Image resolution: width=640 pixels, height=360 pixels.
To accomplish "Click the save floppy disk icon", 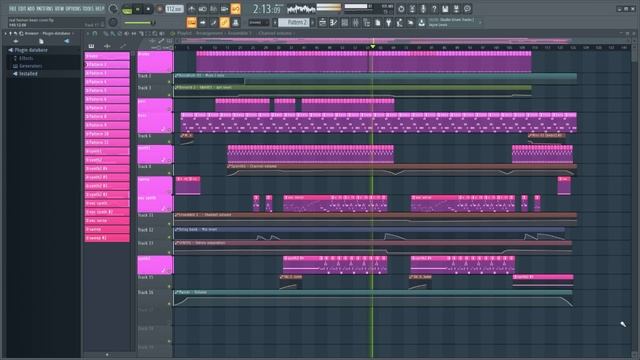I will (445, 9).
